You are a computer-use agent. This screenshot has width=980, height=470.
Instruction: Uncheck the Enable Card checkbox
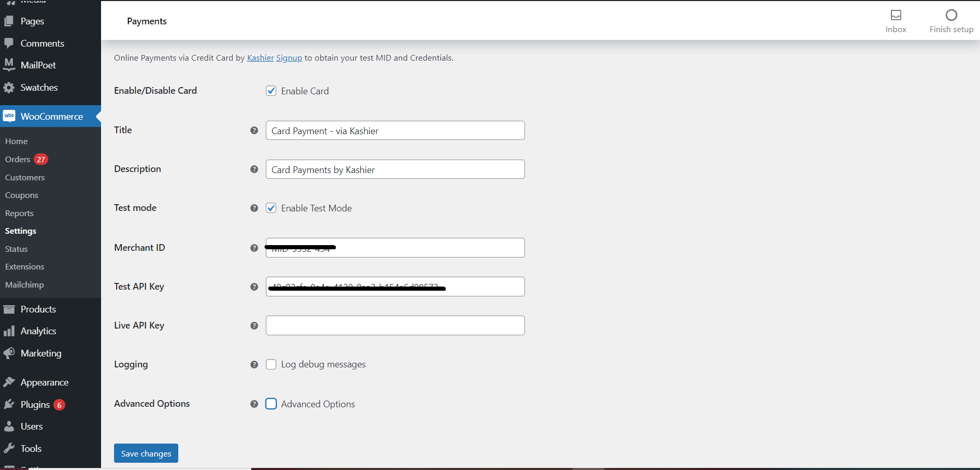(x=271, y=91)
